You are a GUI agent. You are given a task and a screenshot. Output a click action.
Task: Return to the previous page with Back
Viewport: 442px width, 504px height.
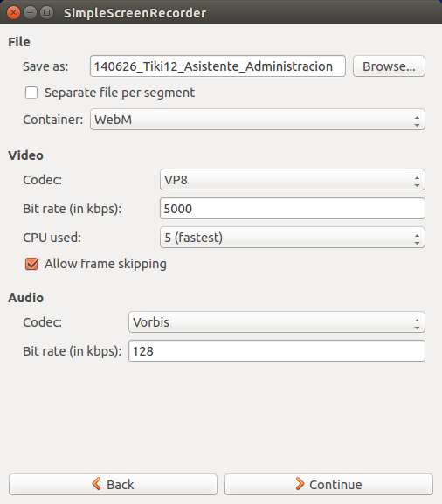pyautogui.click(x=114, y=485)
